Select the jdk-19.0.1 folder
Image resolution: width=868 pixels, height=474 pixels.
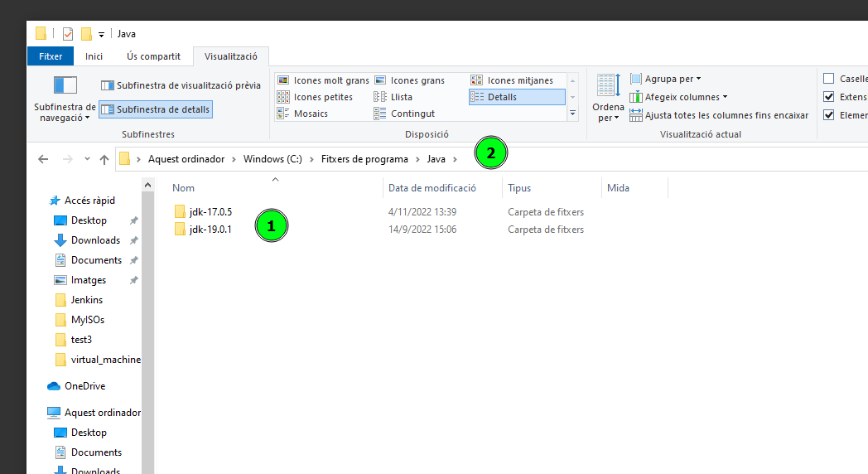pos(203,230)
